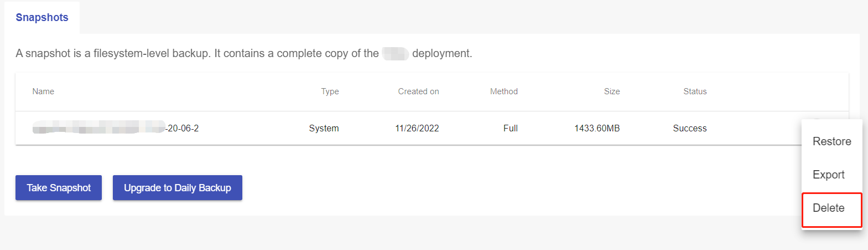Screen dimensions: 868x250
Task: Click the Size column header
Action: click(x=611, y=91)
